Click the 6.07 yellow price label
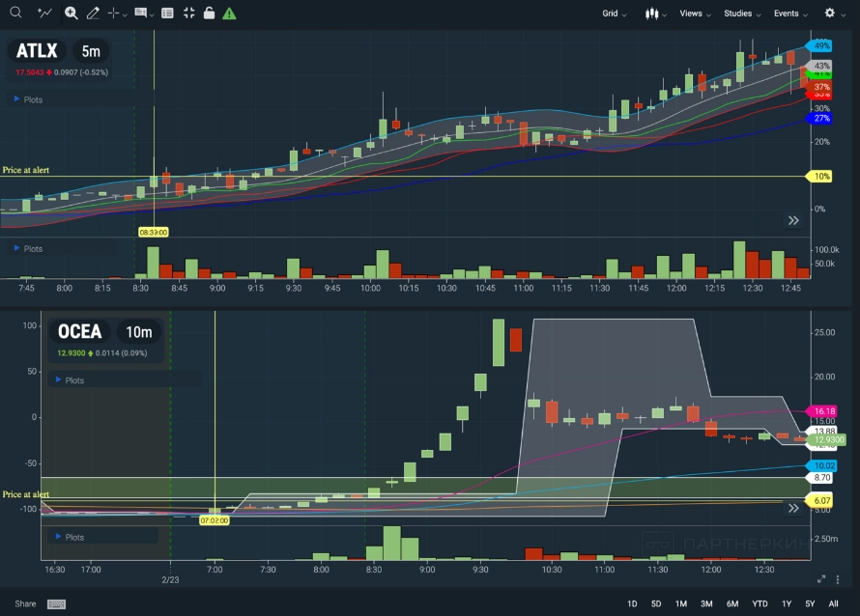The image size is (860, 616). click(x=818, y=500)
